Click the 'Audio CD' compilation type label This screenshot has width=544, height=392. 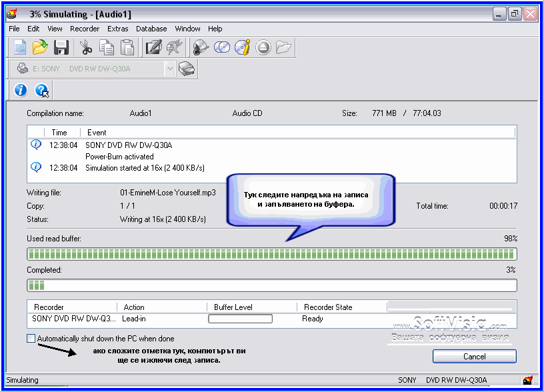coord(247,113)
